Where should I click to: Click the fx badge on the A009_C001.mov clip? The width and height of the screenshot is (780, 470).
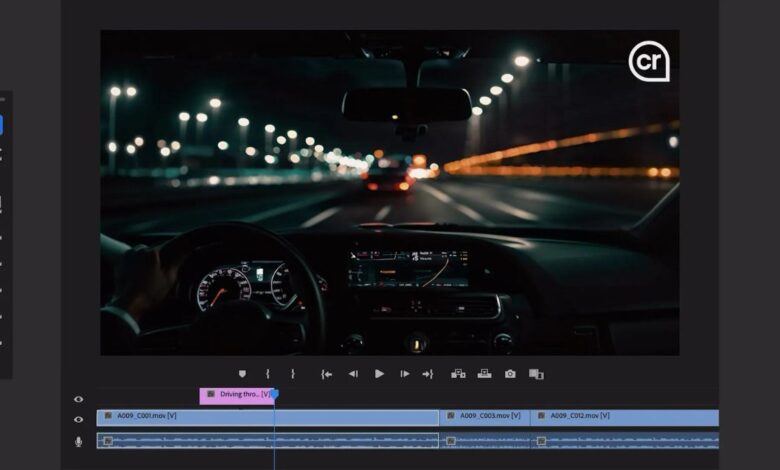108,415
